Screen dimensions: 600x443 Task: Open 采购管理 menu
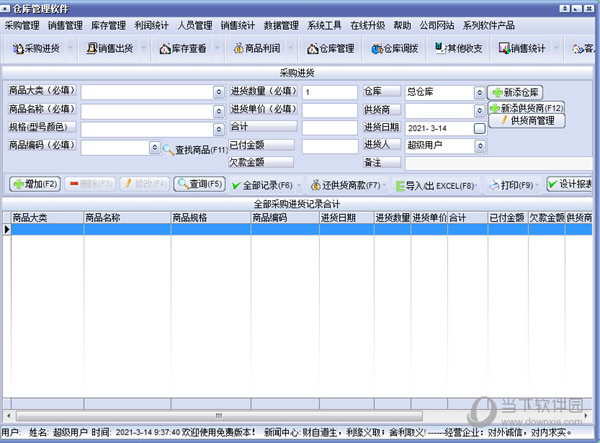coord(22,26)
